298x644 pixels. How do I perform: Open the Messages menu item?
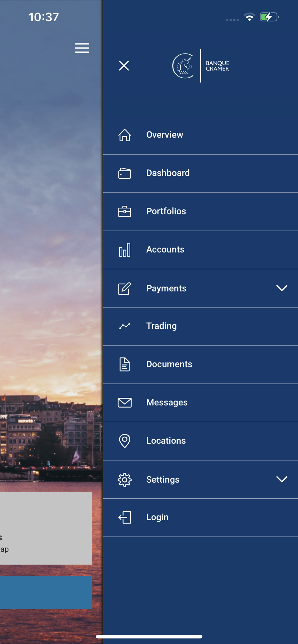201,403
